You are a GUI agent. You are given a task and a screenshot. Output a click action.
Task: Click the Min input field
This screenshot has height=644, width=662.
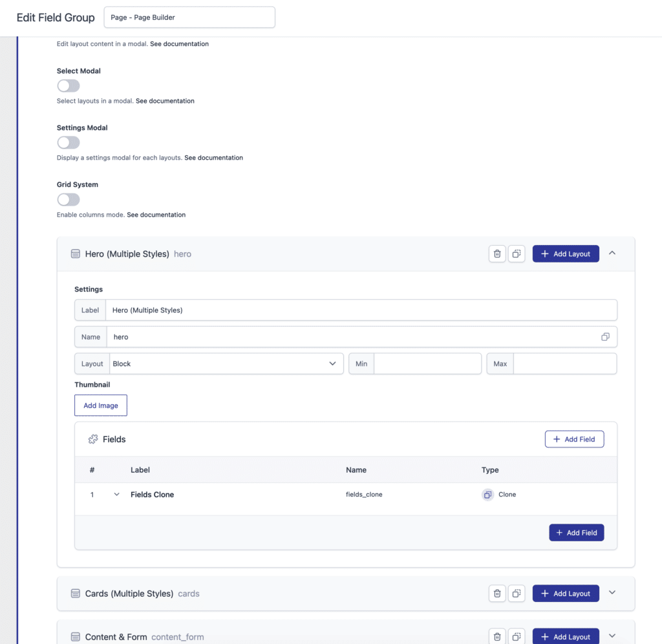pos(427,363)
